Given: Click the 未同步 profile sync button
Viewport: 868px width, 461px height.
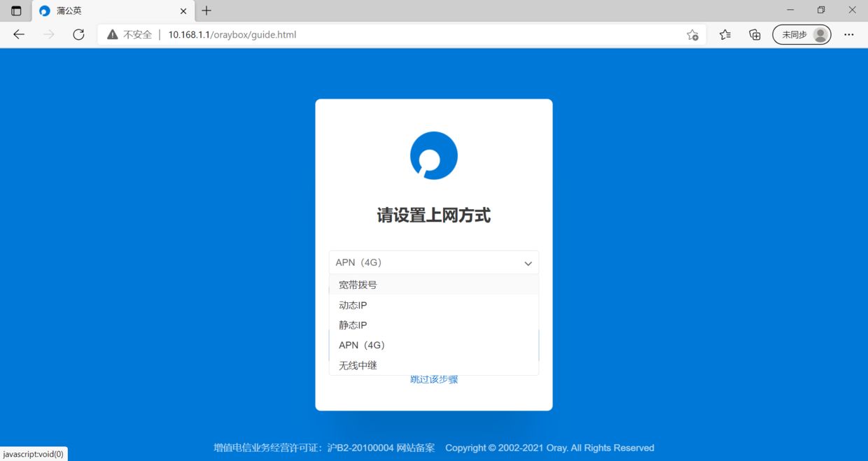Looking at the screenshot, I should pyautogui.click(x=801, y=34).
